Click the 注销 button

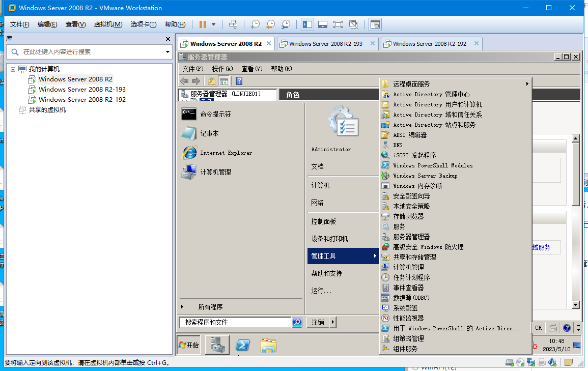click(x=318, y=322)
